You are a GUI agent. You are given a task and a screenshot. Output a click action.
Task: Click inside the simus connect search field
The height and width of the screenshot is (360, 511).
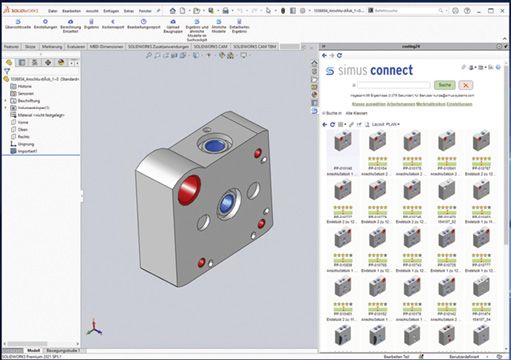pyautogui.click(x=394, y=85)
